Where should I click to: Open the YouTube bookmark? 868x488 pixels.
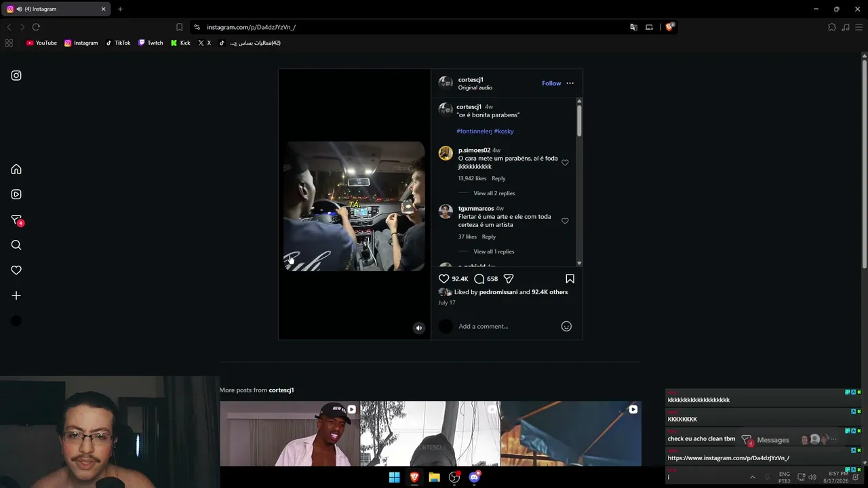click(x=41, y=43)
